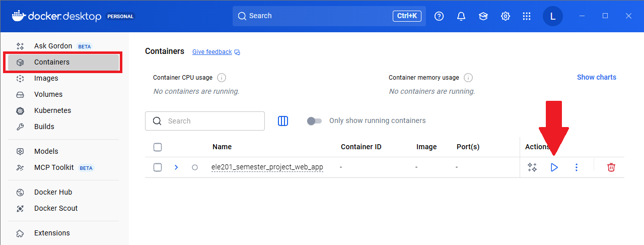Open the Learning center graduation cap icon
Screen dimensions: 644x245
tap(483, 16)
